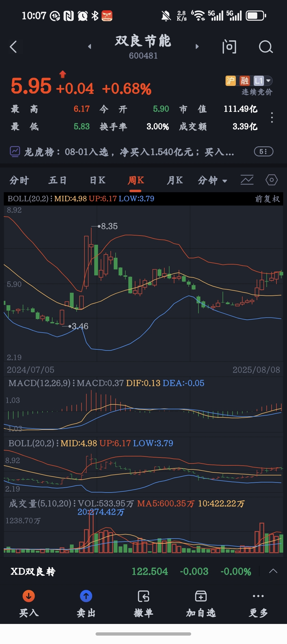Open the 更多 more options icon

258,596
